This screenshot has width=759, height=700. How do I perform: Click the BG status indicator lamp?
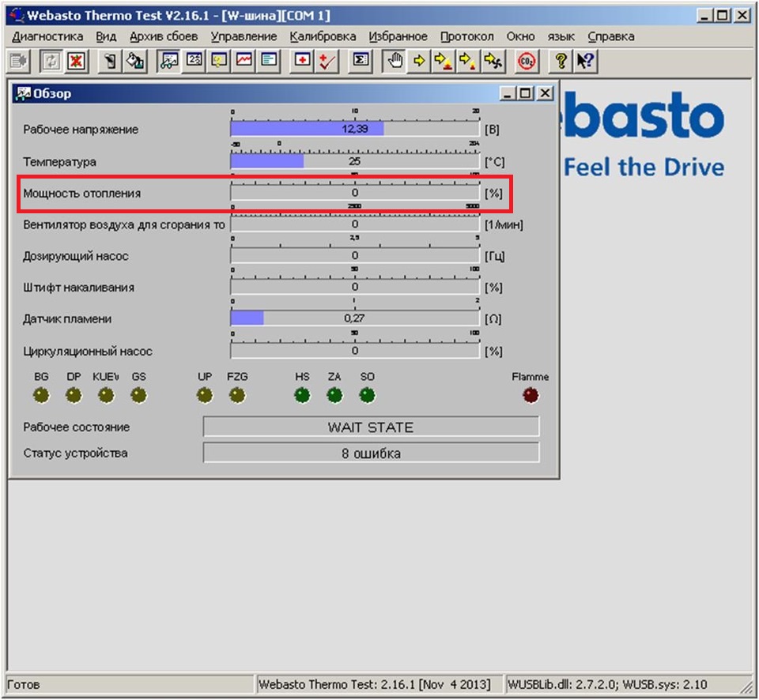click(x=41, y=396)
